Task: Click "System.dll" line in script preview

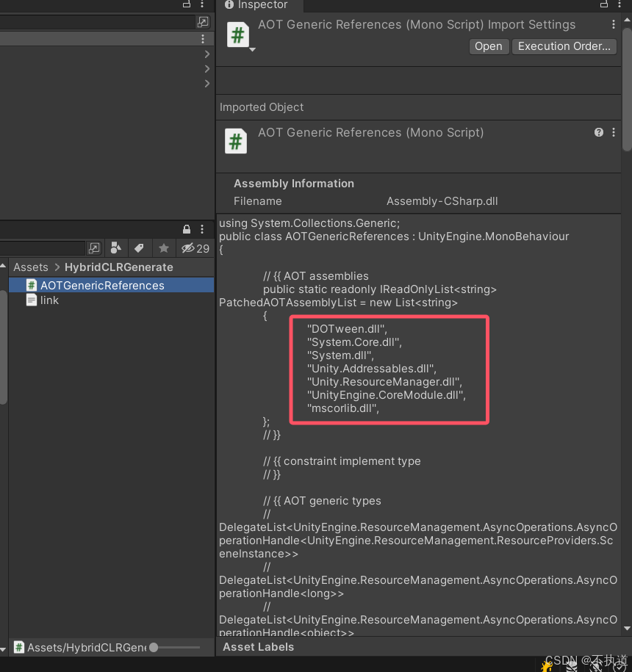Action: tap(340, 355)
